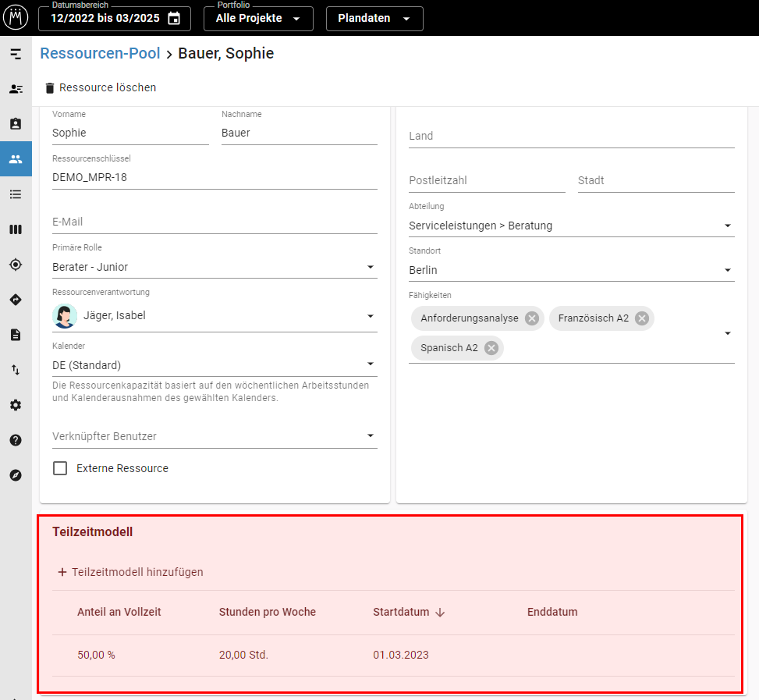Open the Verknüpfter Benutzer dropdown
The image size is (759, 700).
[x=215, y=436]
